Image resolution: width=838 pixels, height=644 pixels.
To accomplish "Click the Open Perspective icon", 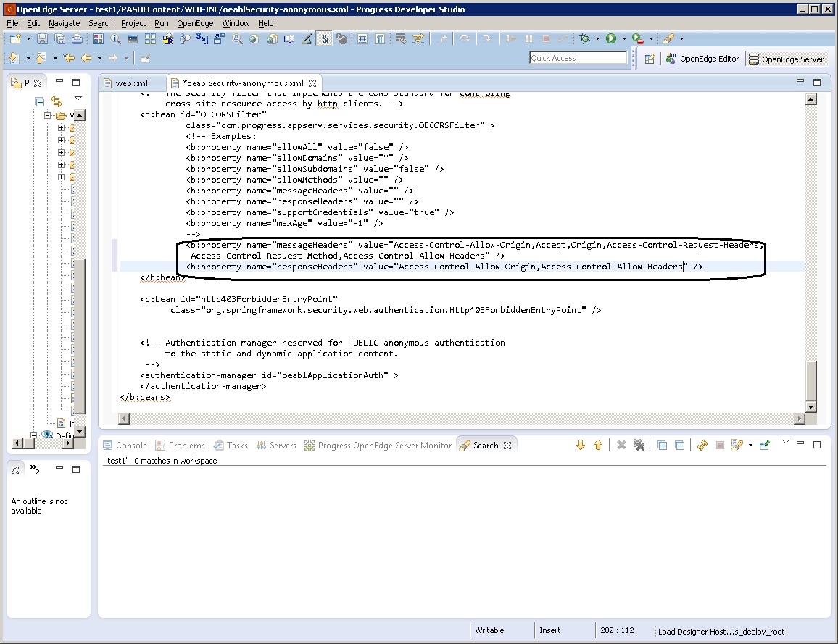I will (650, 59).
